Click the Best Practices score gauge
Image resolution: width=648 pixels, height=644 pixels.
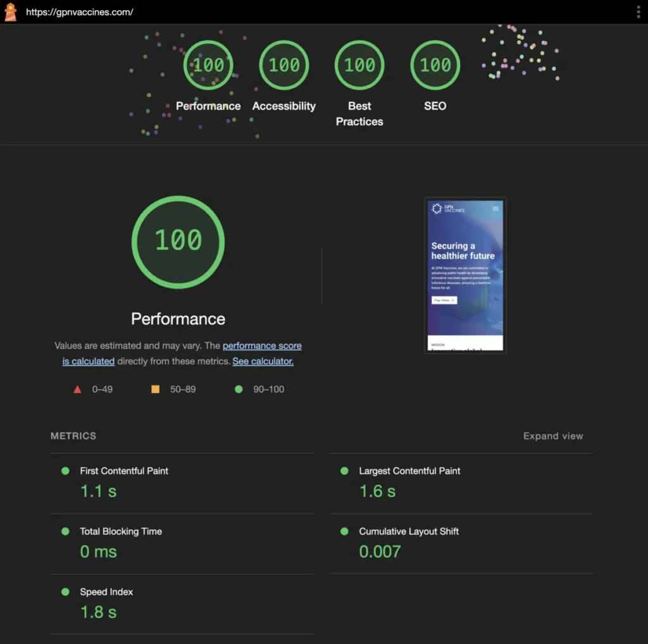(x=359, y=65)
